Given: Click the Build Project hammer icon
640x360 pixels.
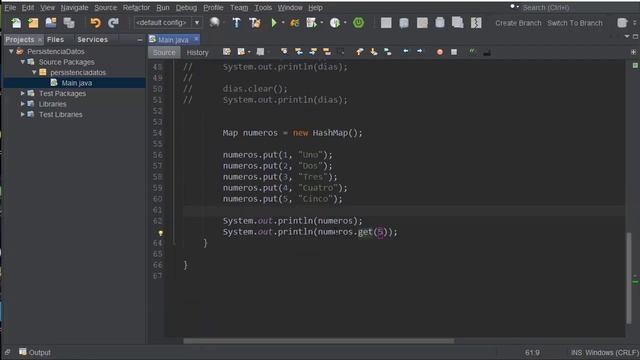Looking at the screenshot, I should point(236,23).
